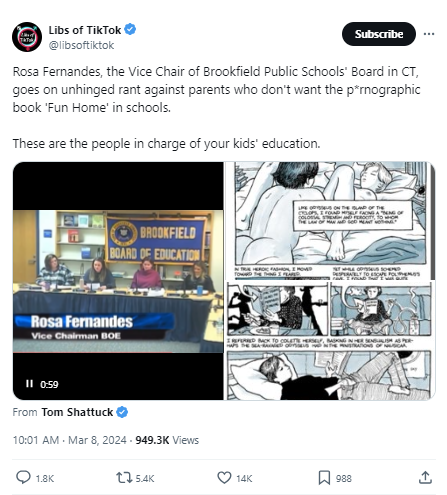The width and height of the screenshot is (447, 495).
Task: Bookmark the post with bookmark icon
Action: [x=324, y=478]
